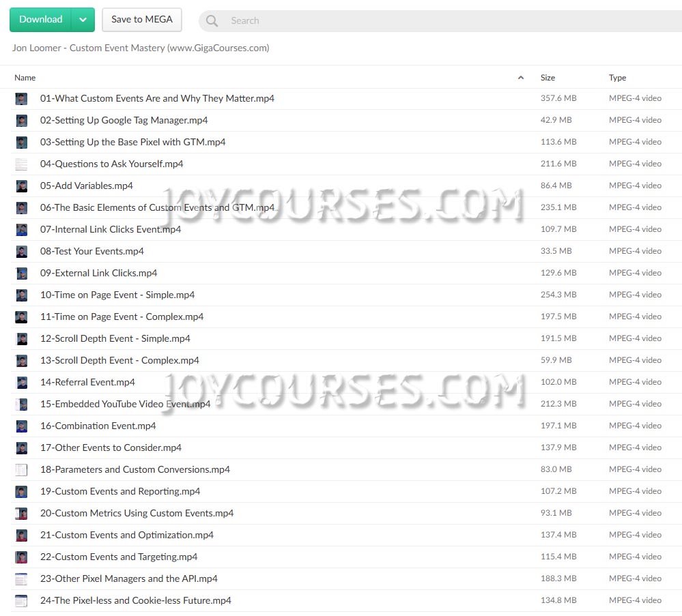The height and width of the screenshot is (616, 682).
Task: Sort by Type column header
Action: click(x=617, y=78)
